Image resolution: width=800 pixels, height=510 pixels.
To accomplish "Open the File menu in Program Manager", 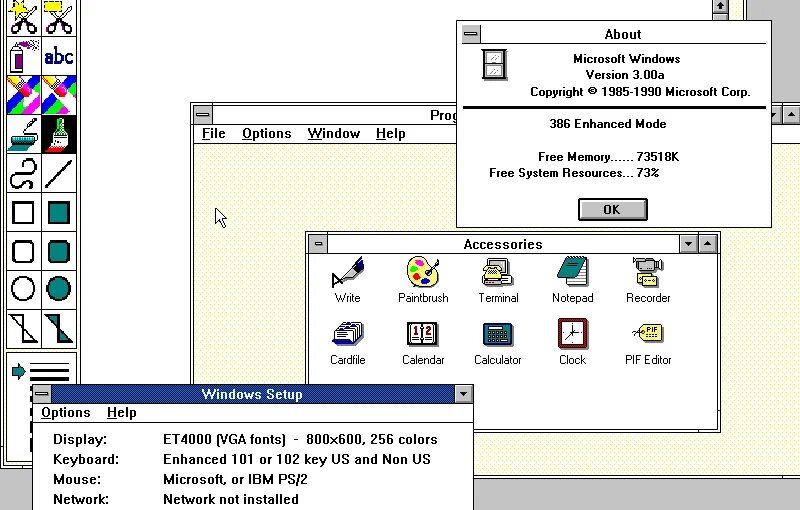I will click(x=213, y=134).
